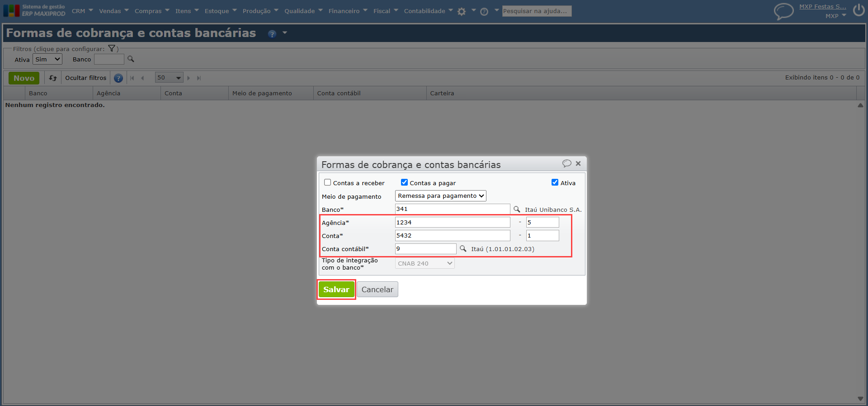Go to first page of results
Image resolution: width=868 pixels, height=406 pixels.
[132, 78]
